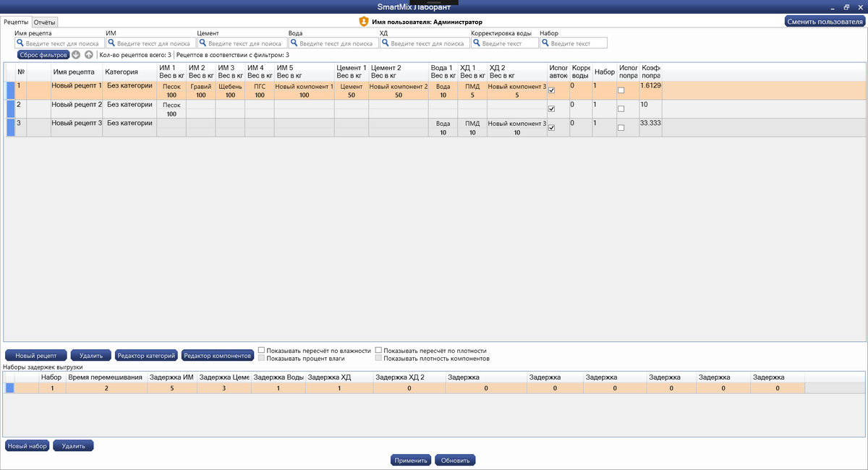
Task: Click the magnifier icon in Цемент filter
Action: (203, 43)
